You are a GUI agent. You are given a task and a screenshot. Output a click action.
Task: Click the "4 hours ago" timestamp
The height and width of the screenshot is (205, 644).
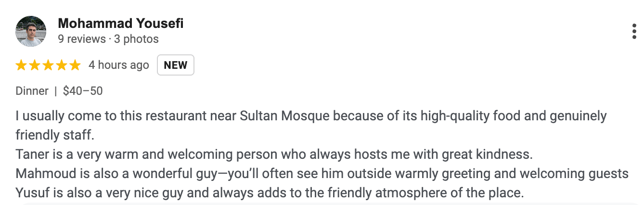tap(119, 65)
